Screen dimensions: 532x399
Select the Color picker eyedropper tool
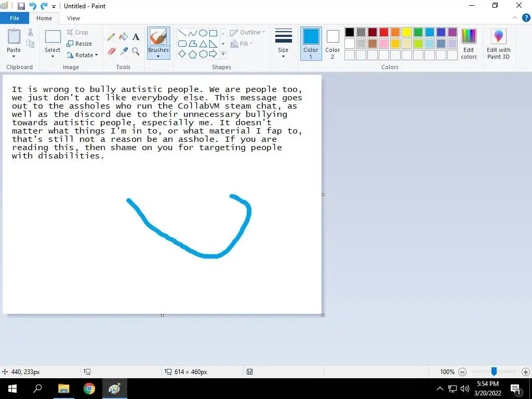click(x=124, y=51)
